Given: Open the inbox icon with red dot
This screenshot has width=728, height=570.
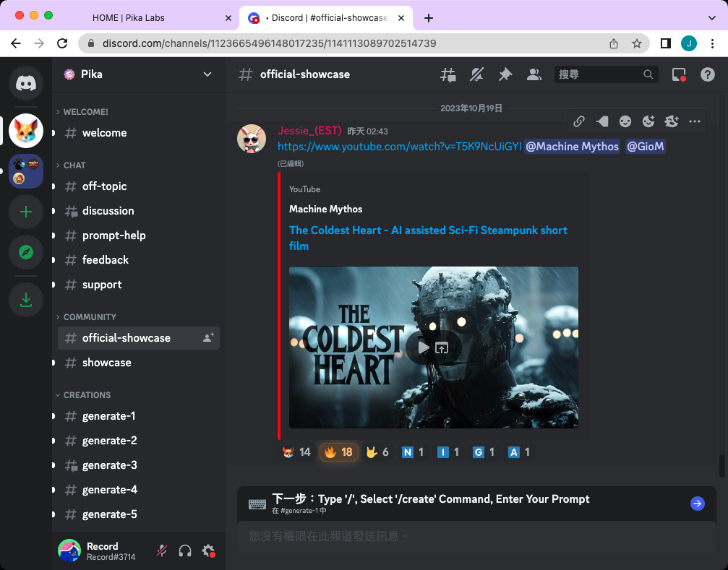Looking at the screenshot, I should (679, 74).
